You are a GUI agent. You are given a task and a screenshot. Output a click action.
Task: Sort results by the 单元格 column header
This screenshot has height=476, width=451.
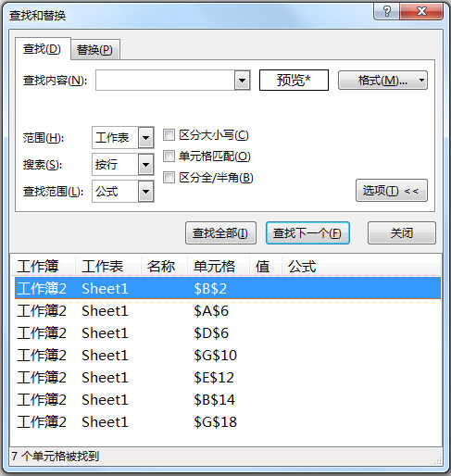pyautogui.click(x=218, y=266)
